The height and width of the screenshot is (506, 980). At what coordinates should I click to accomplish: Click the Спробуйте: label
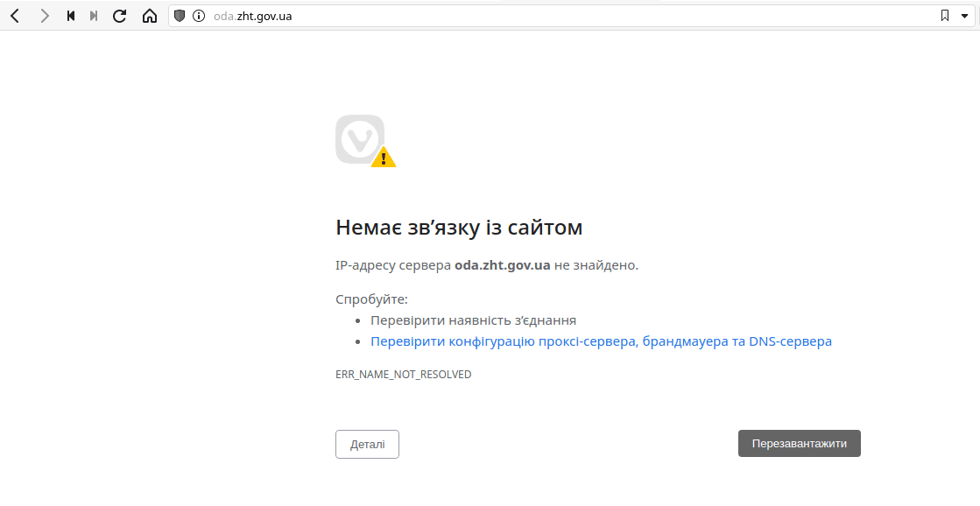click(x=371, y=299)
